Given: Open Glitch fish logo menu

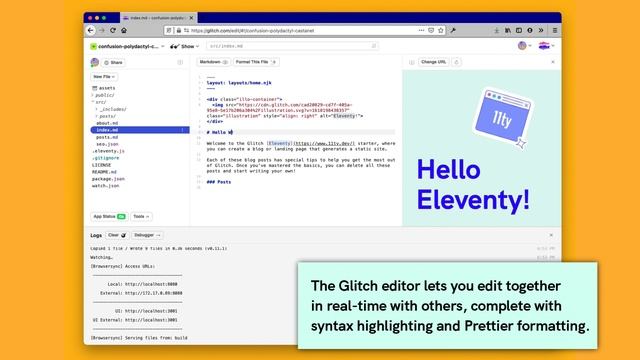Looking at the screenshot, I should coord(546,46).
